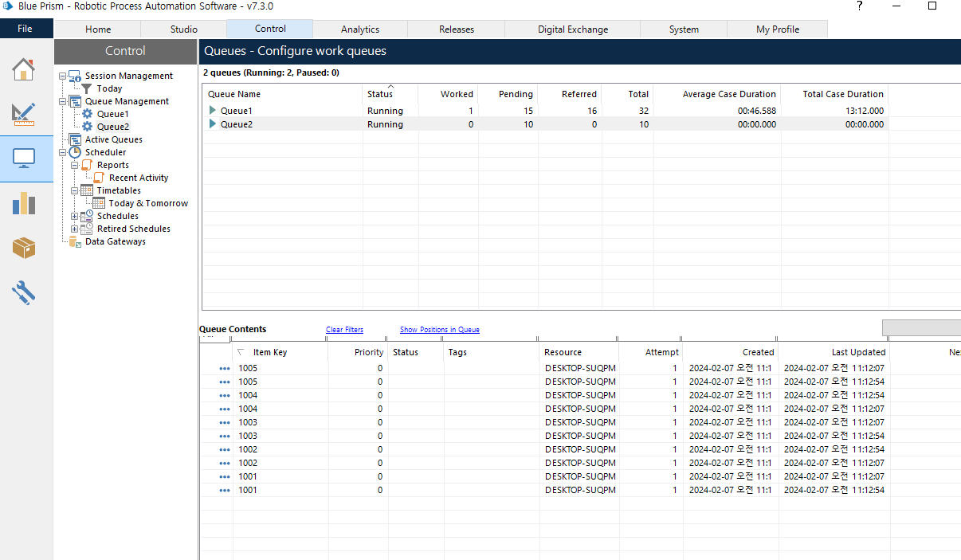Image resolution: width=961 pixels, height=560 pixels.
Task: Switch to the Studio tab
Action: point(184,29)
